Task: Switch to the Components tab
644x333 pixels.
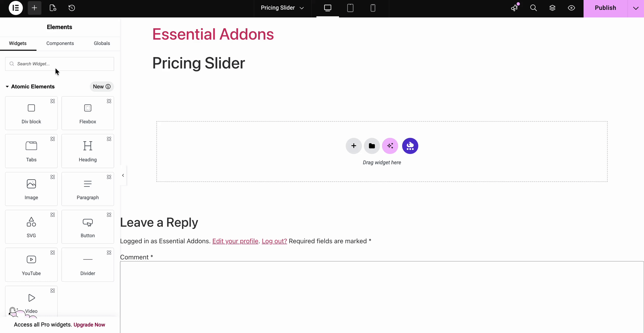Action: pos(60,43)
